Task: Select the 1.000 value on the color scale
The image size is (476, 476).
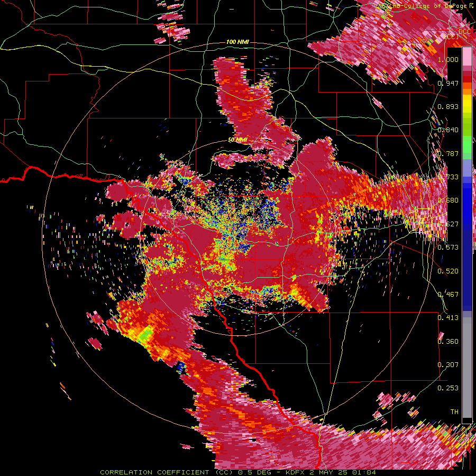Action: 448,59
